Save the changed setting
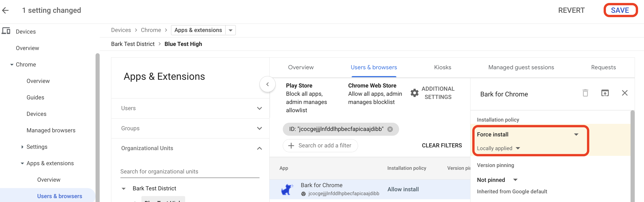 (x=620, y=10)
